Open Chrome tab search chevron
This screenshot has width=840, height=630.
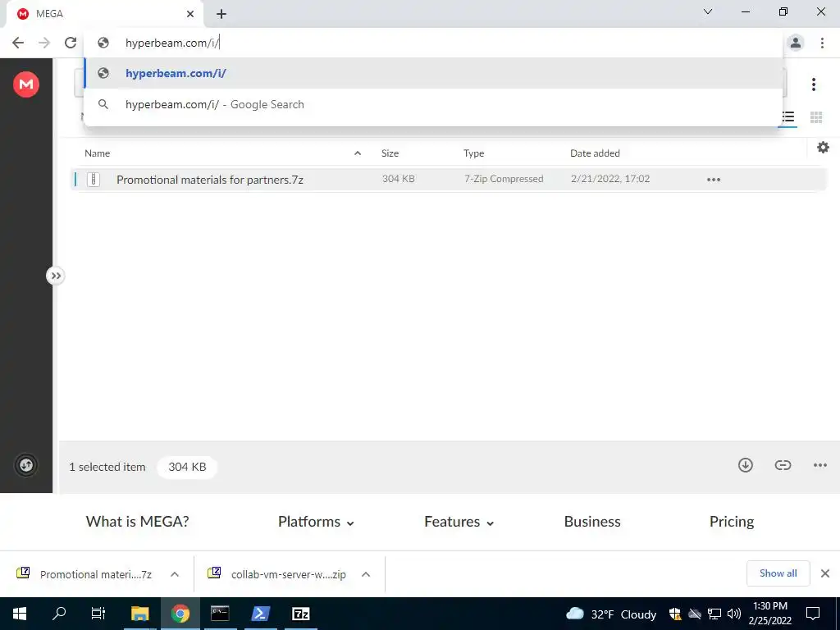pos(708,11)
